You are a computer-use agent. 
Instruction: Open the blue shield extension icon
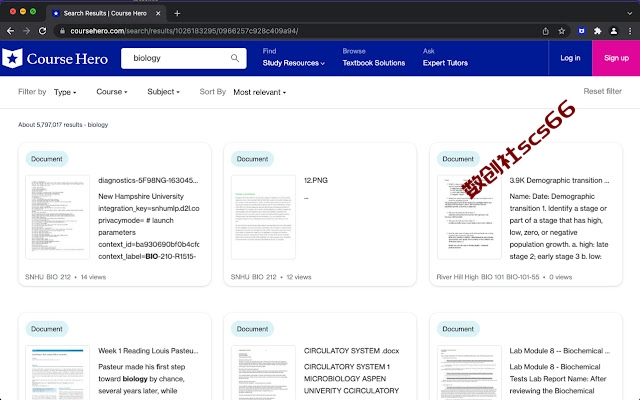coord(582,31)
